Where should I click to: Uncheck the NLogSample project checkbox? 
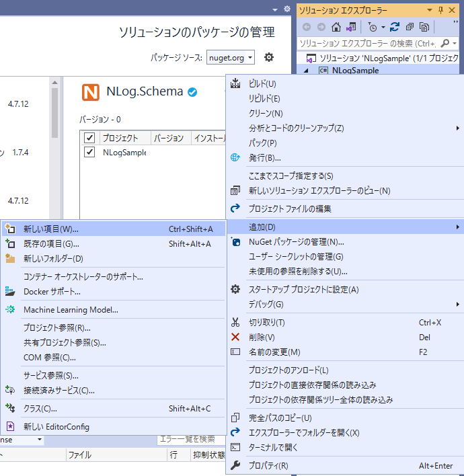click(89, 152)
